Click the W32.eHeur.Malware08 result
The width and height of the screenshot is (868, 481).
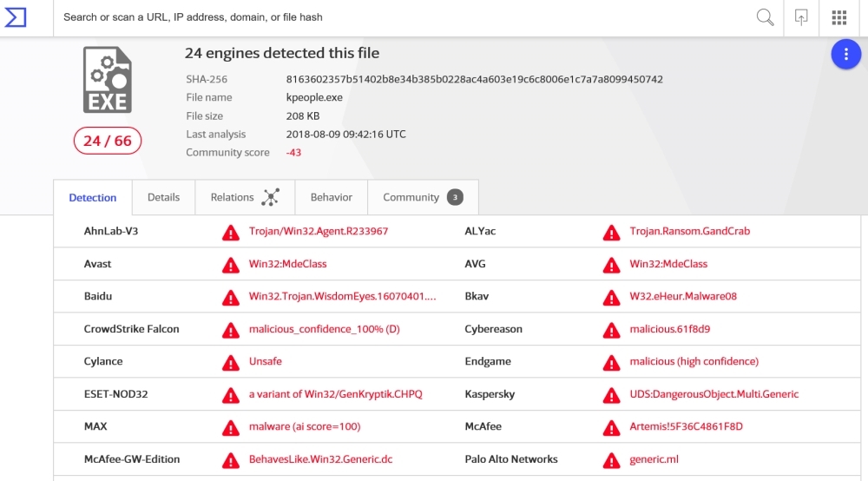tap(683, 296)
